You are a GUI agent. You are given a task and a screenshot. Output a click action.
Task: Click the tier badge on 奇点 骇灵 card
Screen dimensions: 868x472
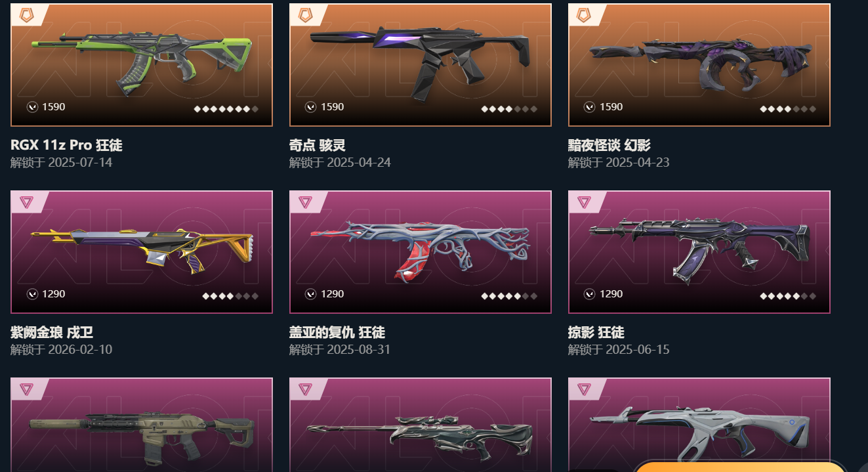click(x=306, y=14)
